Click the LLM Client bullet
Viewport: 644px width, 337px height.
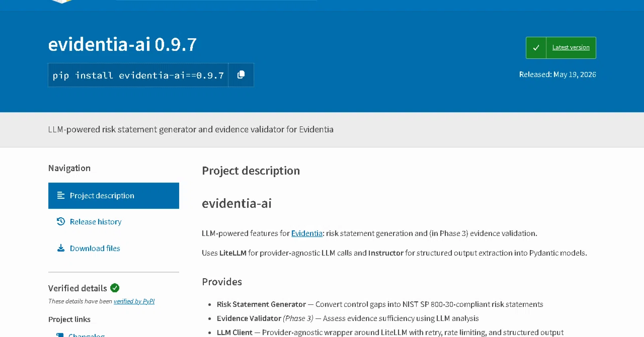click(x=390, y=332)
